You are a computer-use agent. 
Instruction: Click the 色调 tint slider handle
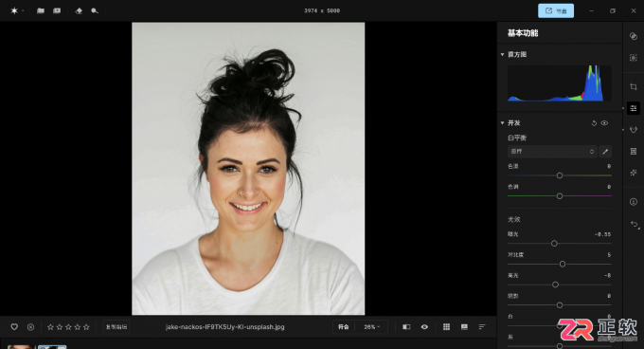[560, 196]
